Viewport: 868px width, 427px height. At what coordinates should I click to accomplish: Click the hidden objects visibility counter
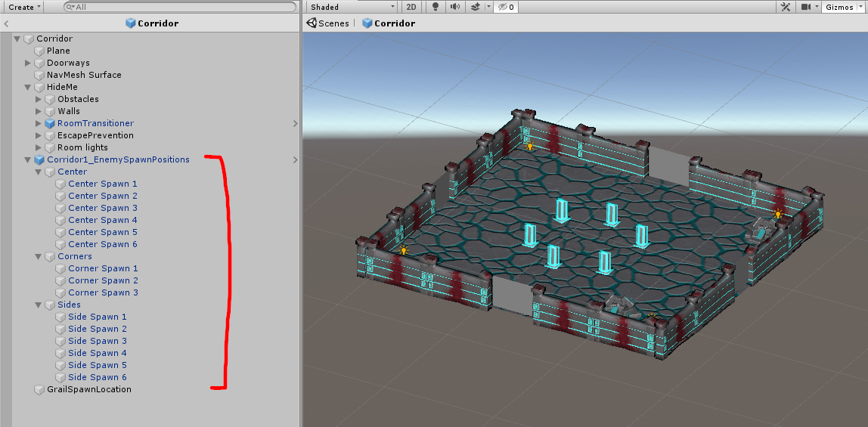pyautogui.click(x=506, y=7)
